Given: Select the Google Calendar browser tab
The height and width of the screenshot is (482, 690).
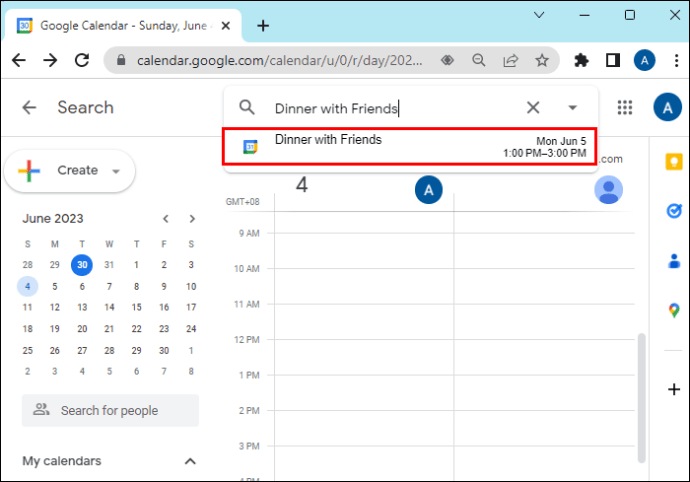Looking at the screenshot, I should point(125,25).
